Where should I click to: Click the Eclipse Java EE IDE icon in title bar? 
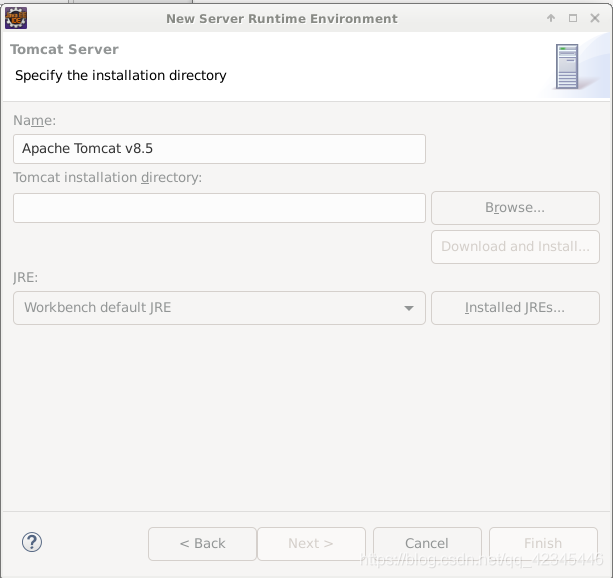[x=16, y=18]
